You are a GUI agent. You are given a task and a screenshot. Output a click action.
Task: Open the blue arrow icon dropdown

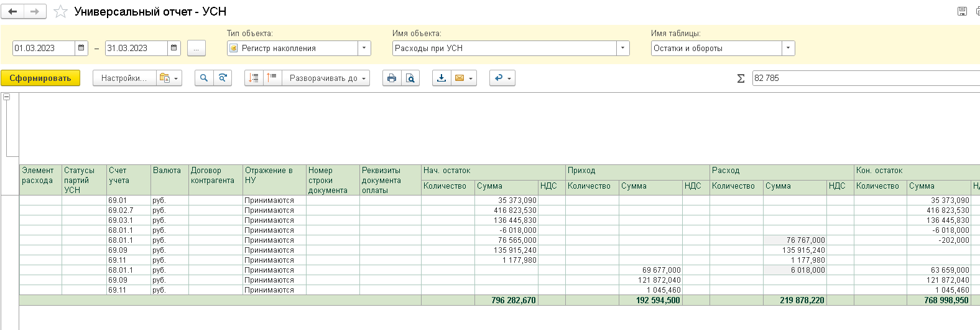tap(502, 78)
